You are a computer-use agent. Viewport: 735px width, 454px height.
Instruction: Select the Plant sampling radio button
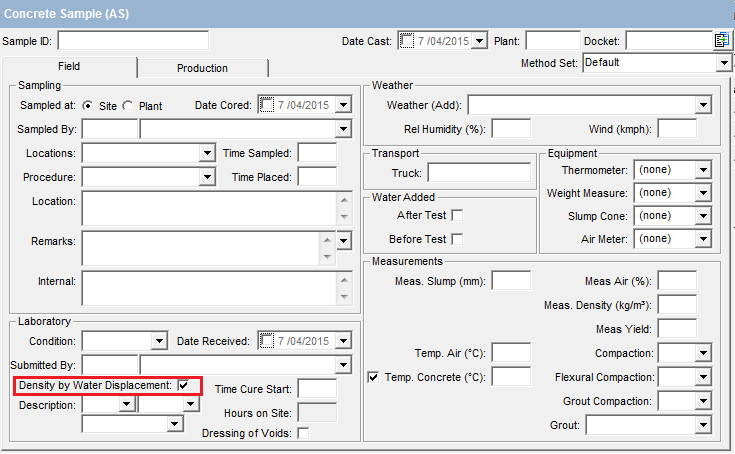pyautogui.click(x=128, y=105)
